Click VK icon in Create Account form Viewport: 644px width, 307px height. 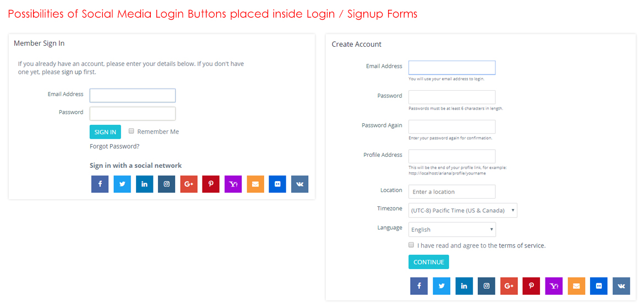pyautogui.click(x=621, y=286)
